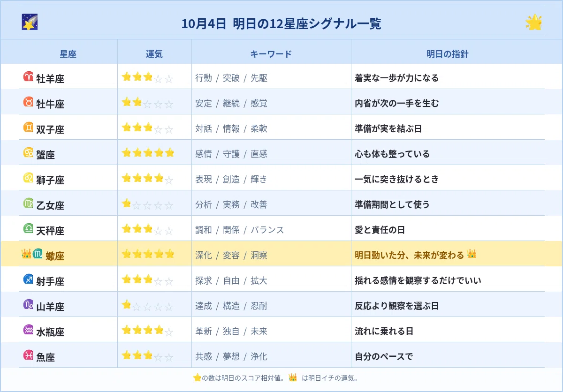
Task: Click the keywords 共感 / 夢想 / 浄化
Action: pos(231,356)
